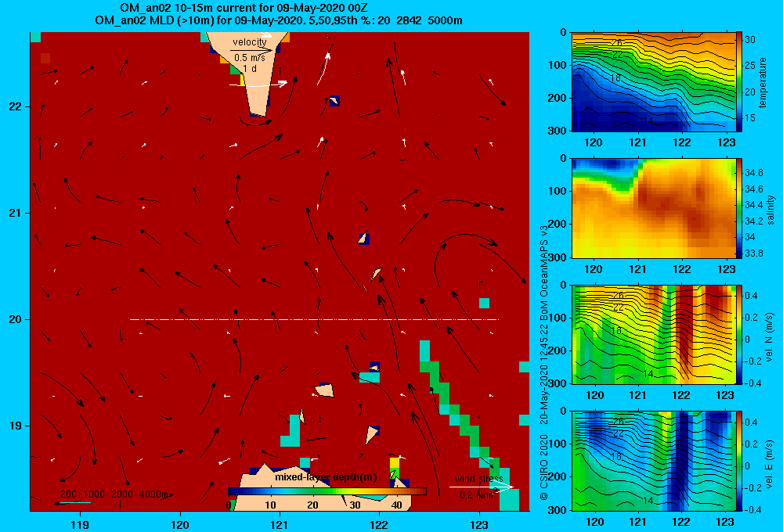Open the northward velocity section panel
The height and width of the screenshot is (532, 783).
[x=654, y=334]
